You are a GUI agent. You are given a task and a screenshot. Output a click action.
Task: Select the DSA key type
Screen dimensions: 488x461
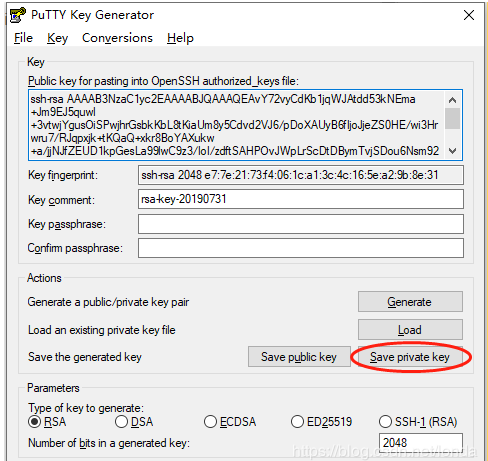tap(121, 422)
